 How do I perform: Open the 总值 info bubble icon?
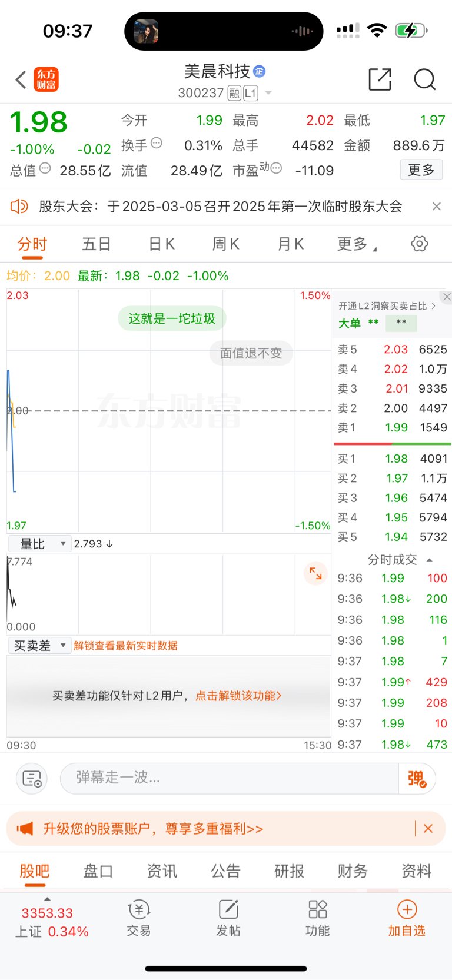click(45, 168)
